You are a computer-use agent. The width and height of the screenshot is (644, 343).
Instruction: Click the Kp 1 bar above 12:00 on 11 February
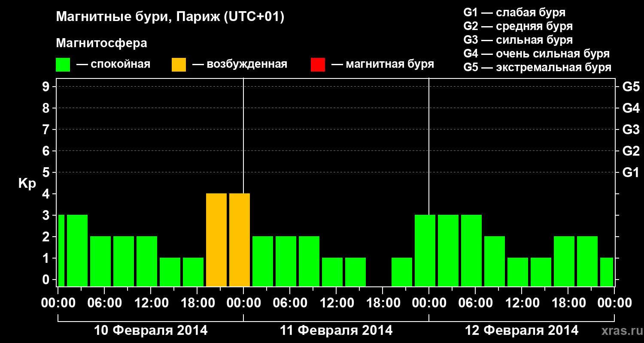(332, 272)
